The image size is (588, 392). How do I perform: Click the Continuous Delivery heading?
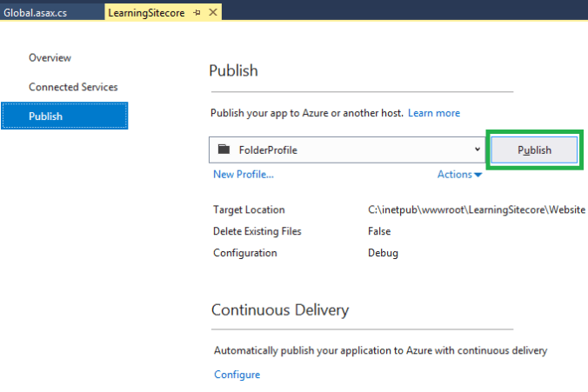coord(280,309)
